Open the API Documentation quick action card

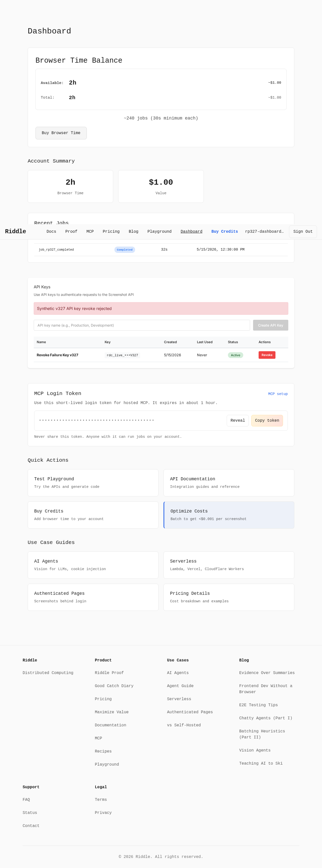229,483
